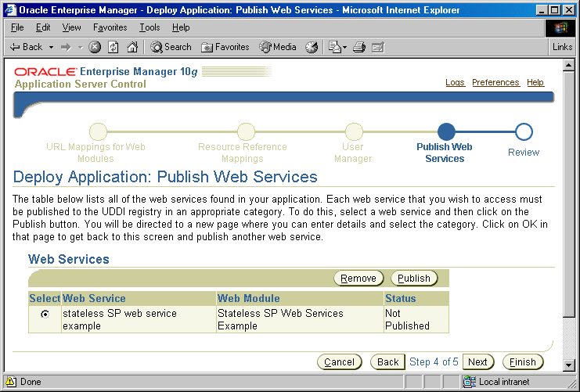Click the Links bar label

pyautogui.click(x=562, y=47)
